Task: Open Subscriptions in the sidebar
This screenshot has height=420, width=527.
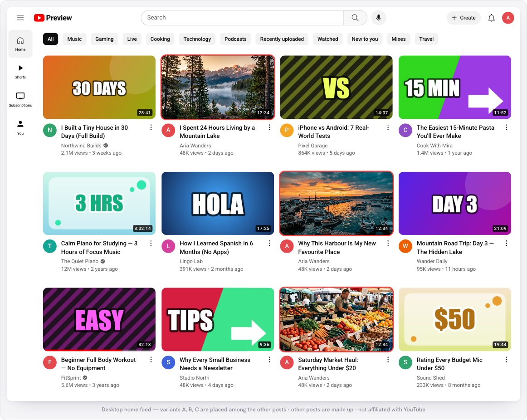Action: (20, 100)
